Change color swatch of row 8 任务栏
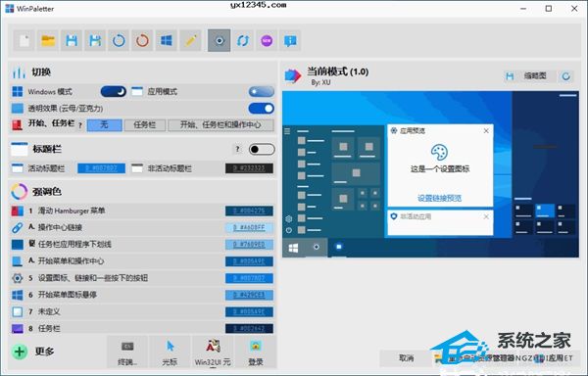Viewport: 588px width, 376px height. tap(249, 329)
